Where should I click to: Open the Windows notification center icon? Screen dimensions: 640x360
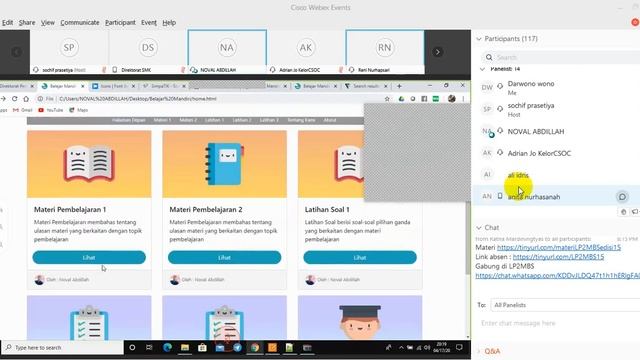[459, 348]
